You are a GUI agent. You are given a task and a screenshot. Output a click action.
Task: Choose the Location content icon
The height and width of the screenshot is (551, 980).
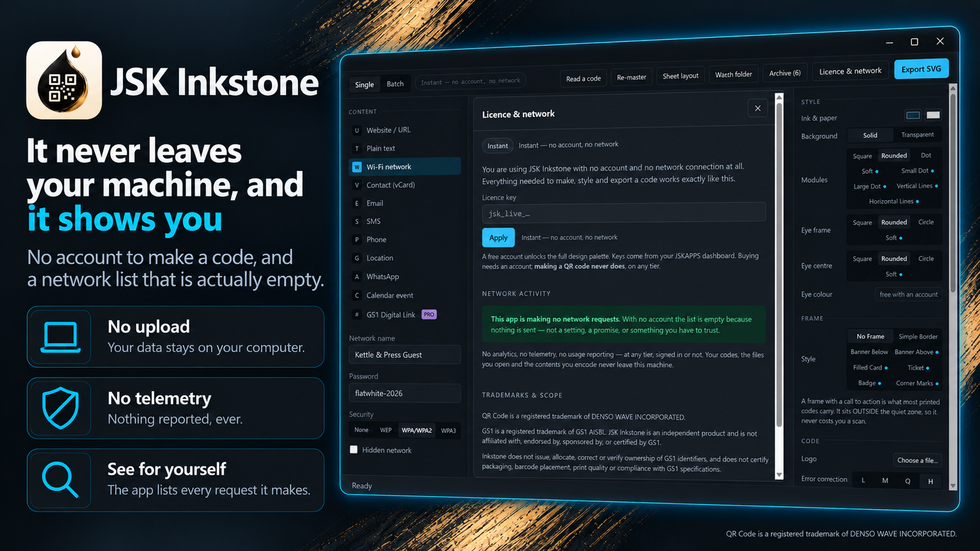pos(357,258)
